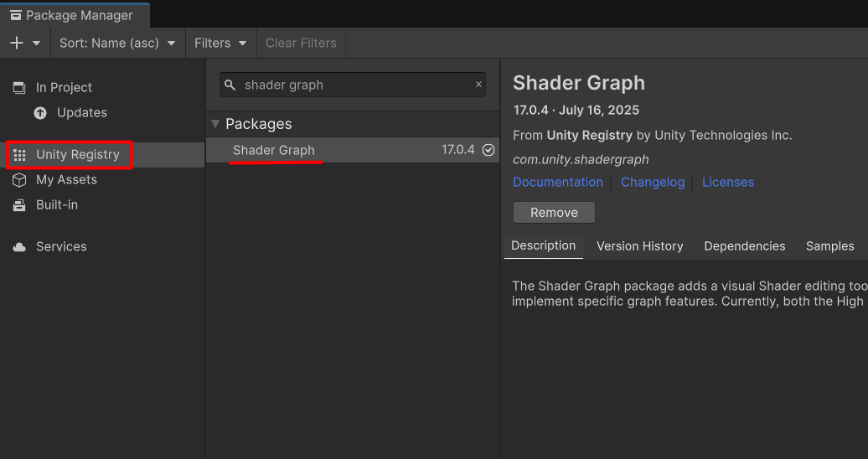Click the Services cloud icon
The image size is (868, 459).
coord(19,247)
